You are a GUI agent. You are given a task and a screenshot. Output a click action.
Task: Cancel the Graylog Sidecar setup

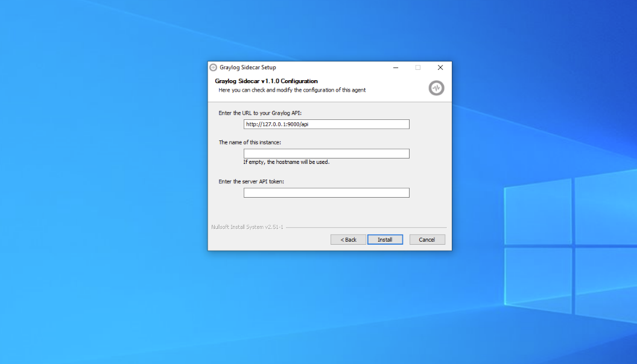coord(427,239)
